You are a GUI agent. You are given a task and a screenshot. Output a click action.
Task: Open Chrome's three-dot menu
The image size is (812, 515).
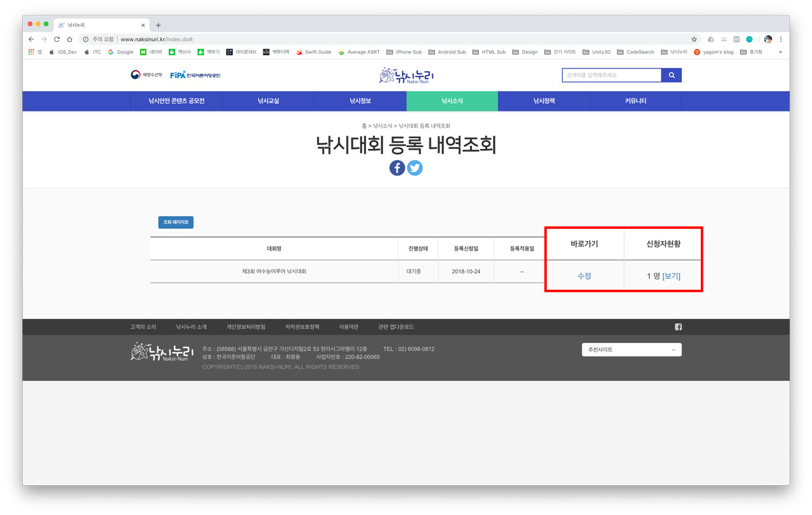click(x=782, y=38)
